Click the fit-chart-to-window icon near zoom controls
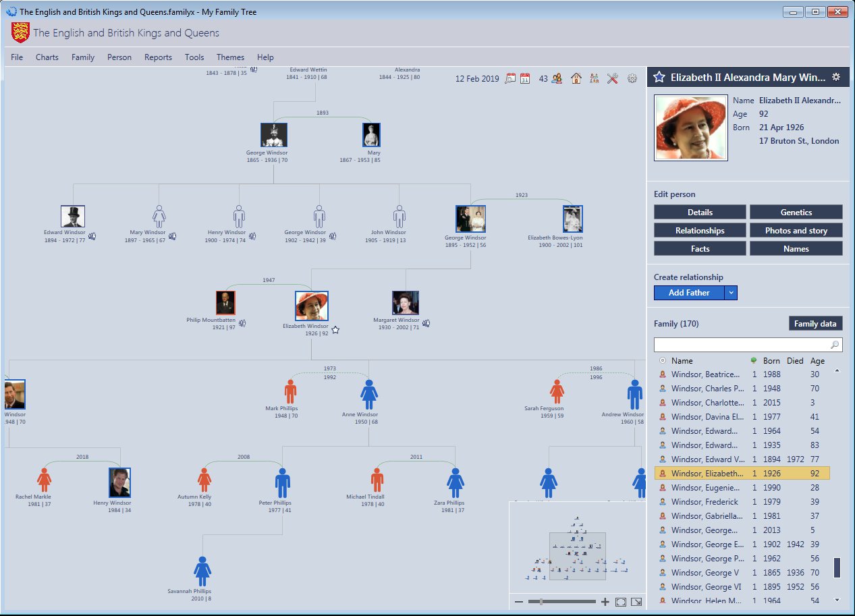The image size is (855, 616). 620,601
